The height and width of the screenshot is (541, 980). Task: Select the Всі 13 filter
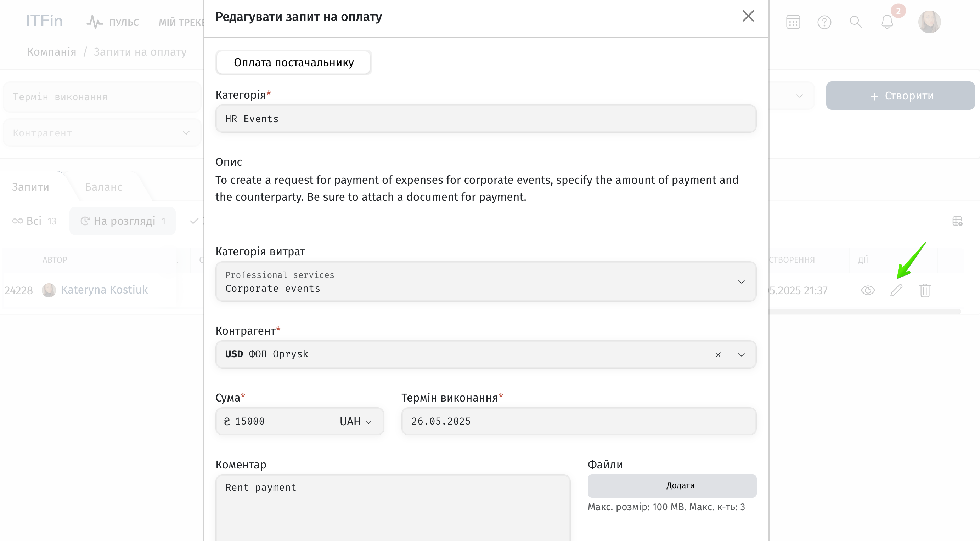pyautogui.click(x=34, y=221)
